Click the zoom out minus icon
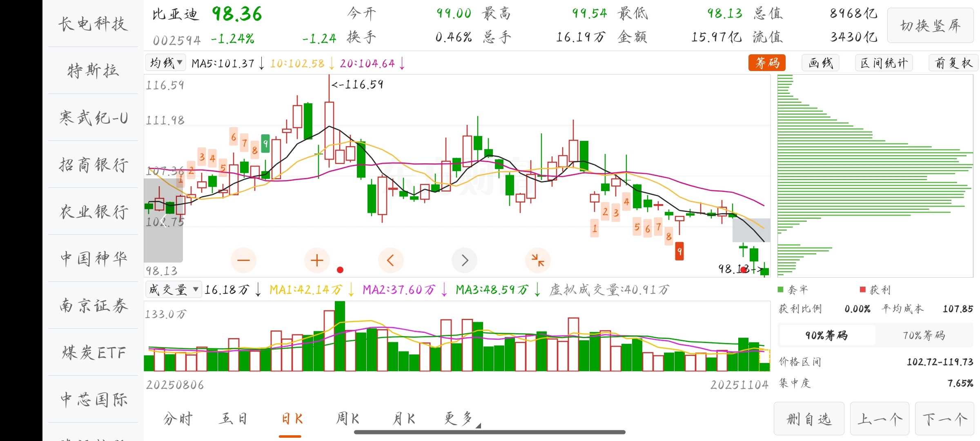The height and width of the screenshot is (441, 980). [243, 260]
